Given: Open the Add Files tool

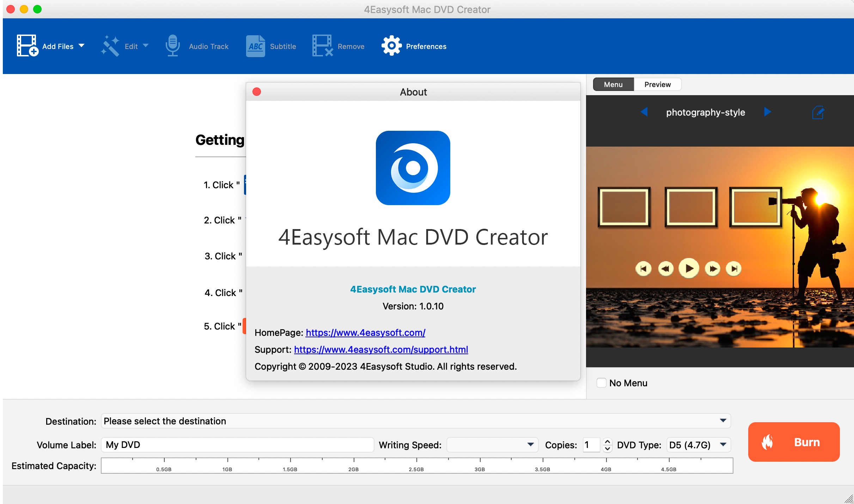Looking at the screenshot, I should coord(52,46).
